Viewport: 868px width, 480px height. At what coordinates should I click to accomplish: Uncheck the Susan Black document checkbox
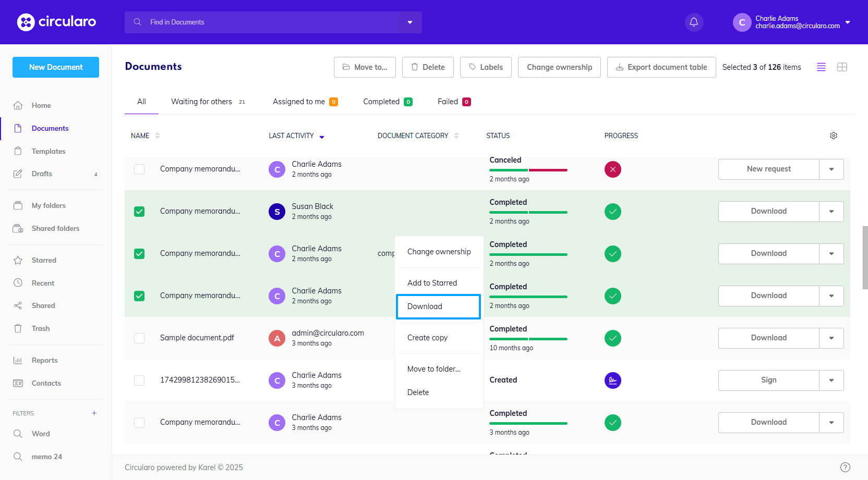click(x=139, y=212)
